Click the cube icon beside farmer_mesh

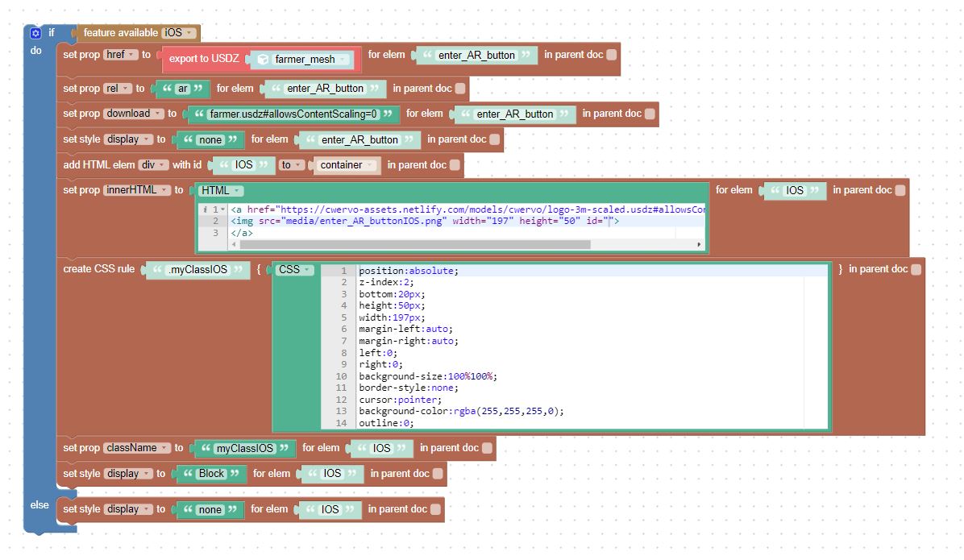click(x=263, y=59)
